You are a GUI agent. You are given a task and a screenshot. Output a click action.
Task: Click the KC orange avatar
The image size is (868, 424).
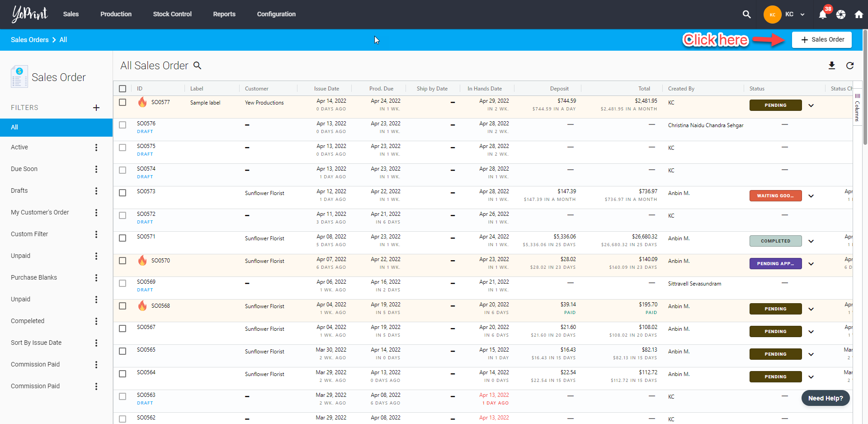point(773,14)
